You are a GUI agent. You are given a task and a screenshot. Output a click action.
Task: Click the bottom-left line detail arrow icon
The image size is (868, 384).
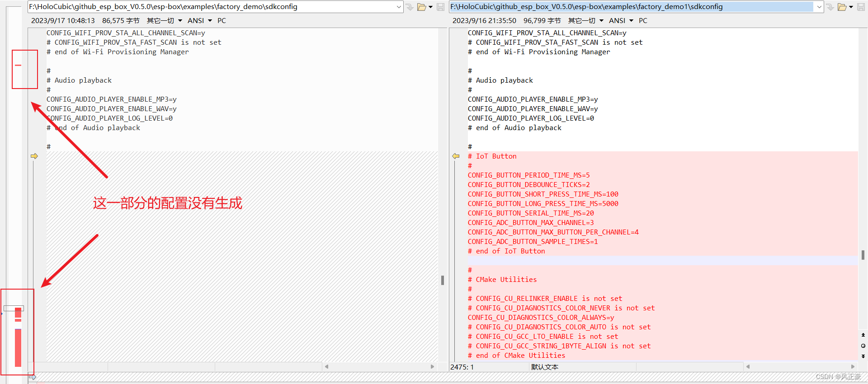tap(32, 377)
